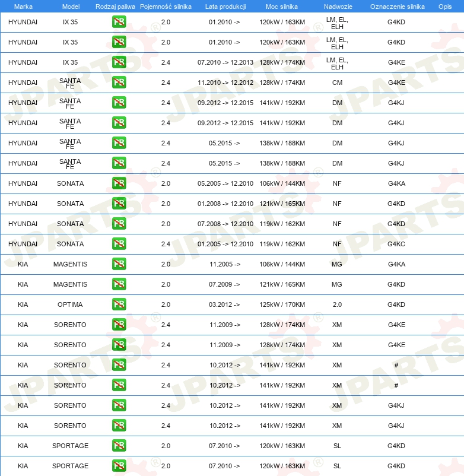Click the G4KE code in the IX 35 row
The width and height of the screenshot is (464, 476).
click(396, 62)
